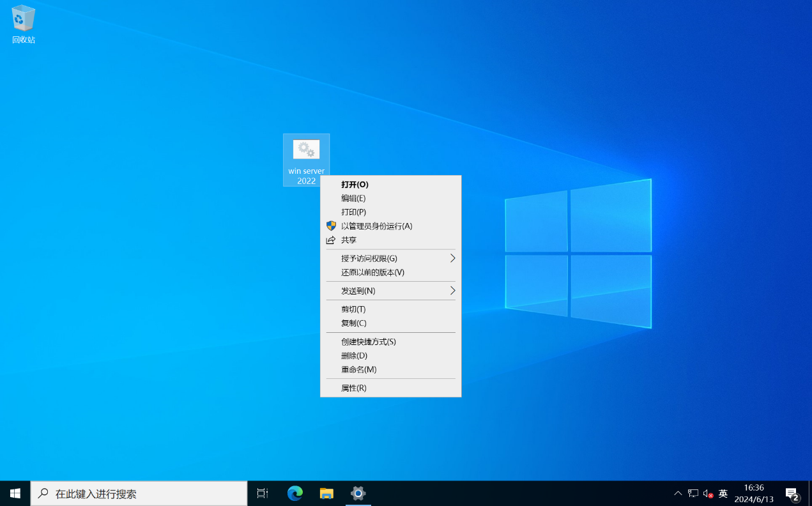The image size is (812, 506).
Task: Choose 复制(C) to copy the file
Action: [x=390, y=323]
